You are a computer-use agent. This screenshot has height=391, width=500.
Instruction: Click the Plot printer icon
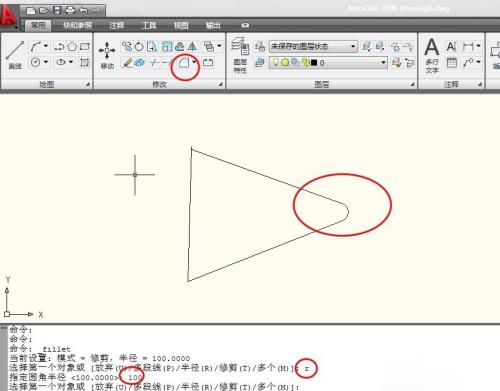(x=70, y=11)
